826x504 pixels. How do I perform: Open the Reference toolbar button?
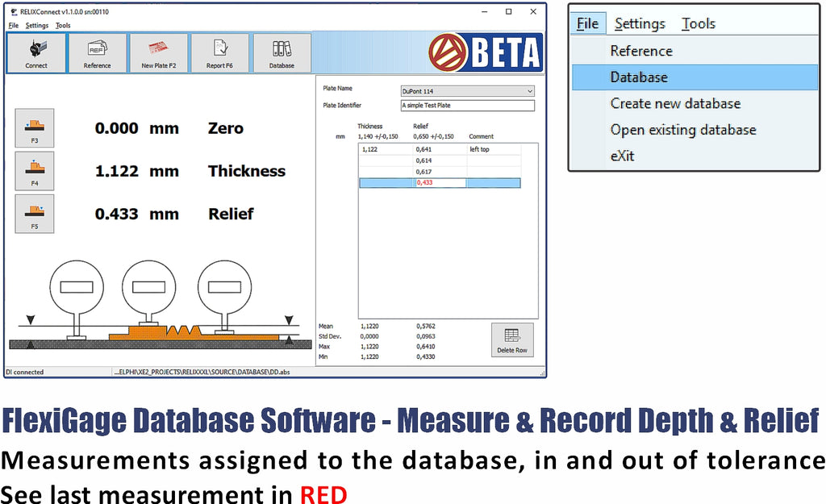tap(97, 53)
